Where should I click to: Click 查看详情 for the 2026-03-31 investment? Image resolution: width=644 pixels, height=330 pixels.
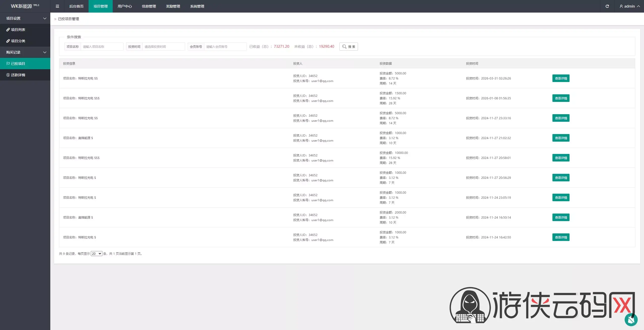pos(561,78)
